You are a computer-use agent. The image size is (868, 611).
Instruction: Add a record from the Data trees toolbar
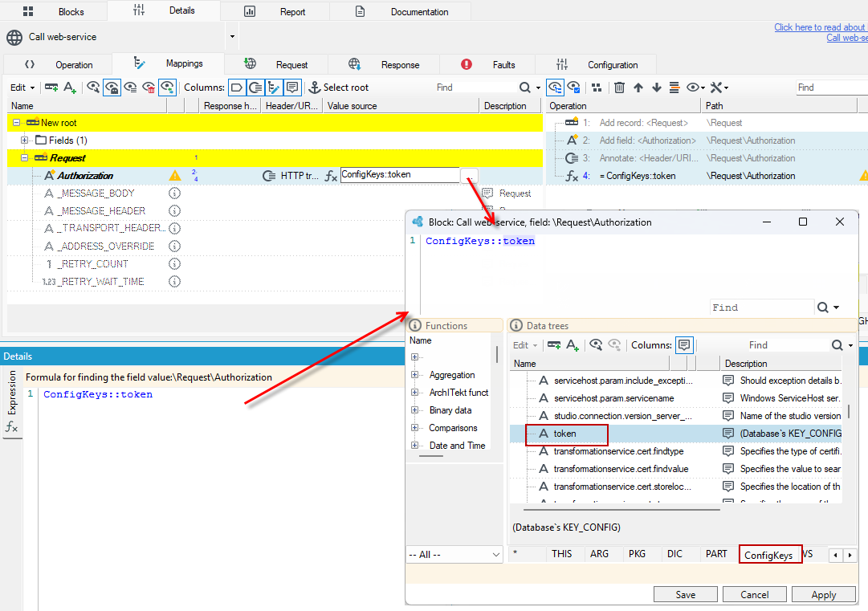[553, 344]
